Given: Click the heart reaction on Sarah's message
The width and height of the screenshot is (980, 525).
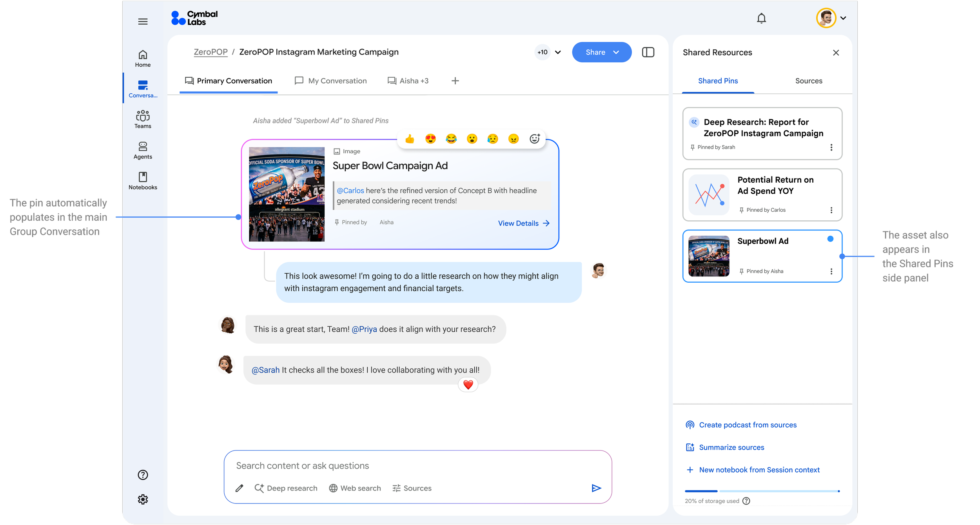Looking at the screenshot, I should 468,385.
